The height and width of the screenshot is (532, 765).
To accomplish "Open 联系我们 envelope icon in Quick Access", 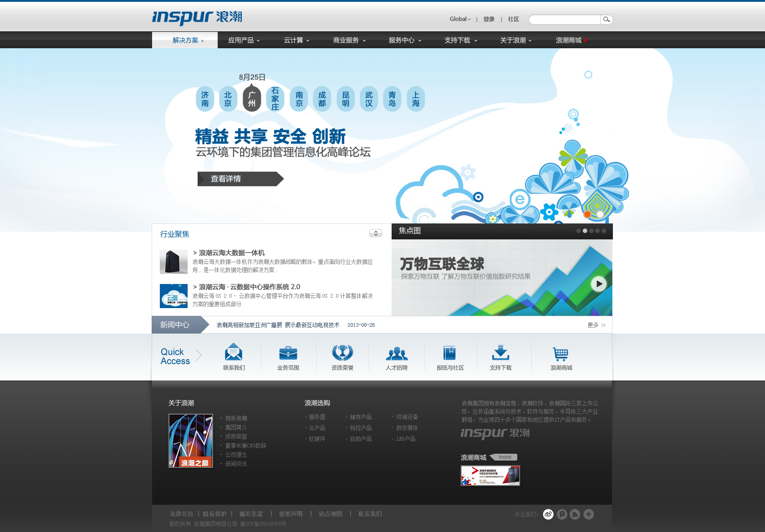I will coord(234,352).
